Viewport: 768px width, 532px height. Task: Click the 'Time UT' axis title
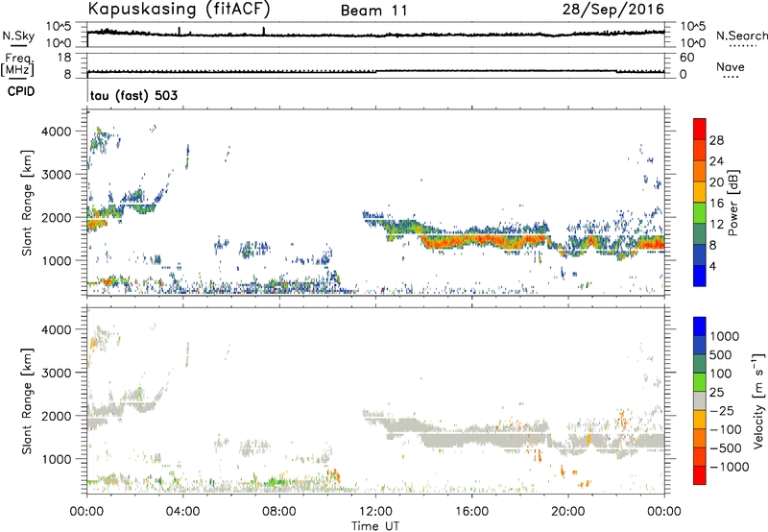[x=375, y=526]
